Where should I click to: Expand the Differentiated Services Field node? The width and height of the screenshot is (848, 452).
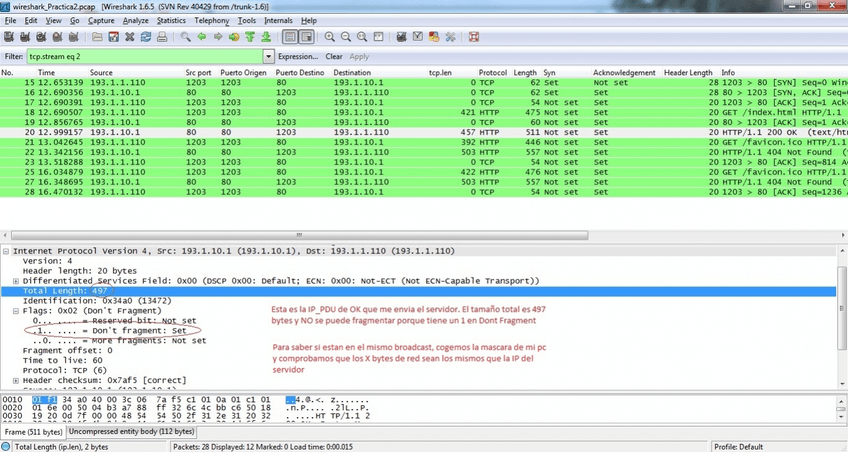(15, 281)
